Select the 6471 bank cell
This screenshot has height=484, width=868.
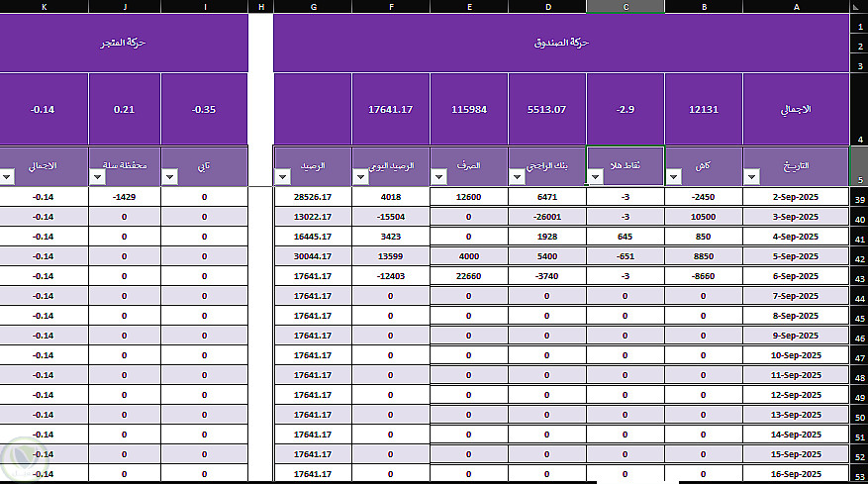point(547,197)
